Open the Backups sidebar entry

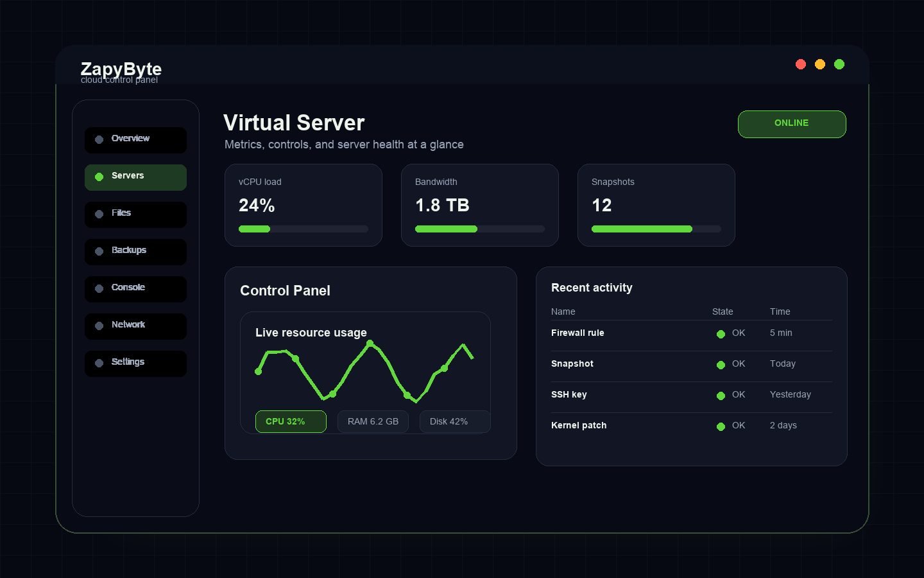(x=135, y=252)
